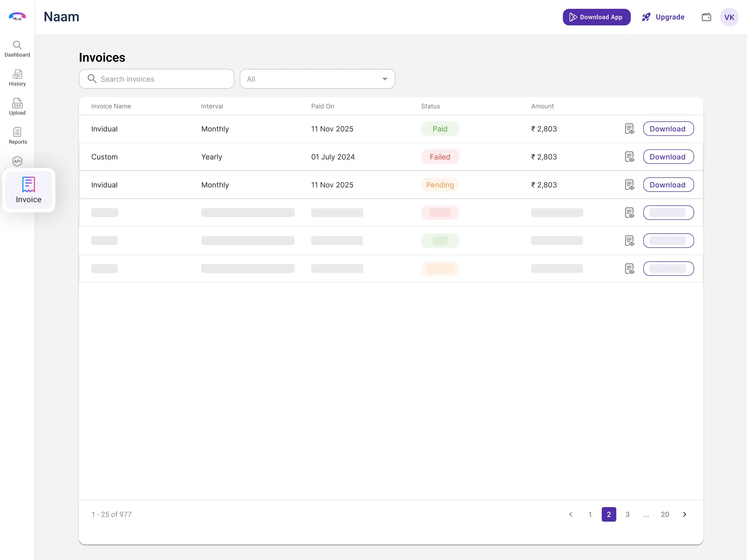747x560 pixels.
Task: View invoice details for Paid row
Action: click(x=629, y=129)
